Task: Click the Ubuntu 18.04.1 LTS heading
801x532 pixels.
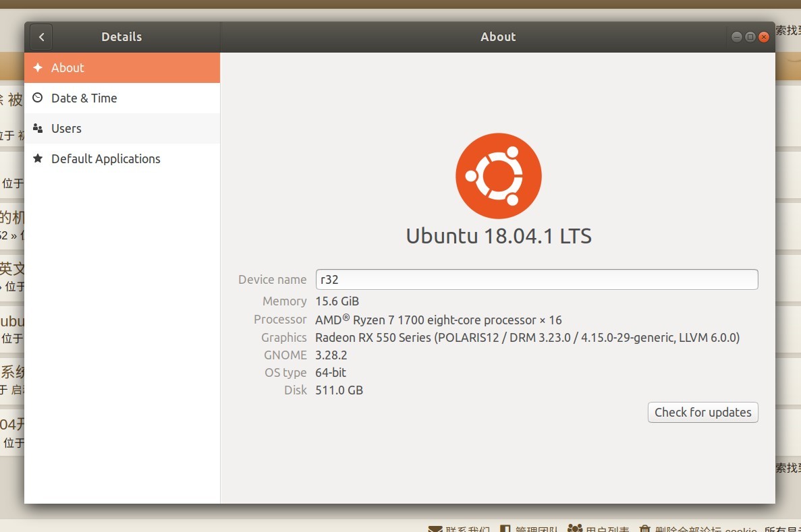Action: 499,236
